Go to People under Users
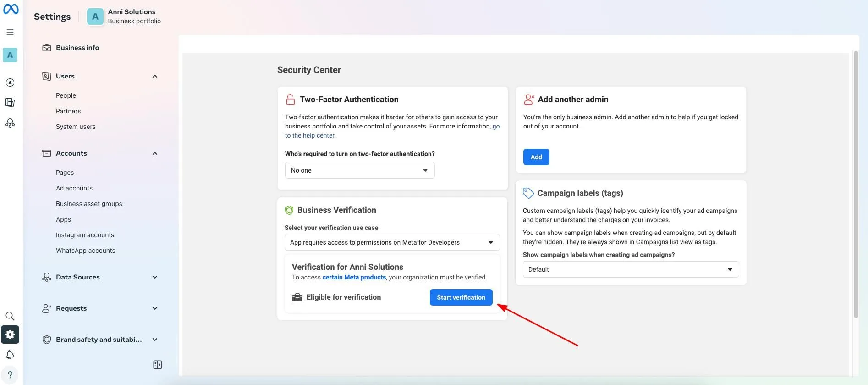Viewport: 868px width, 385px height. 66,95
